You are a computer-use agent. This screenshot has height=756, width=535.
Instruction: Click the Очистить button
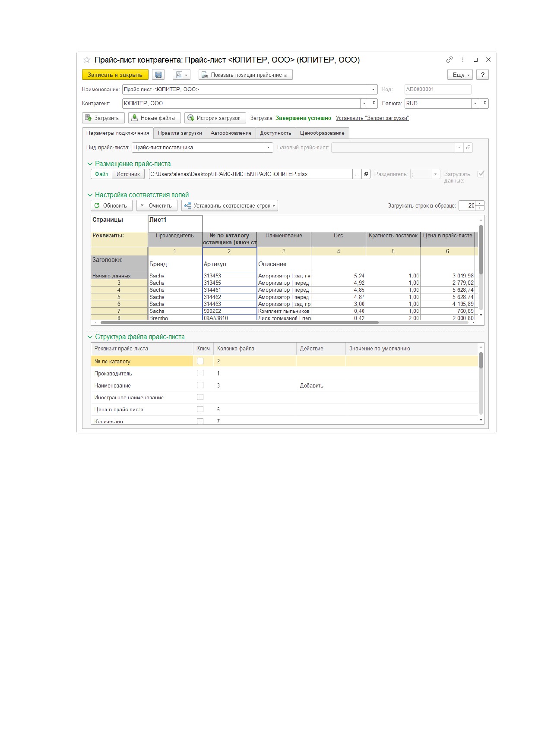coord(157,205)
